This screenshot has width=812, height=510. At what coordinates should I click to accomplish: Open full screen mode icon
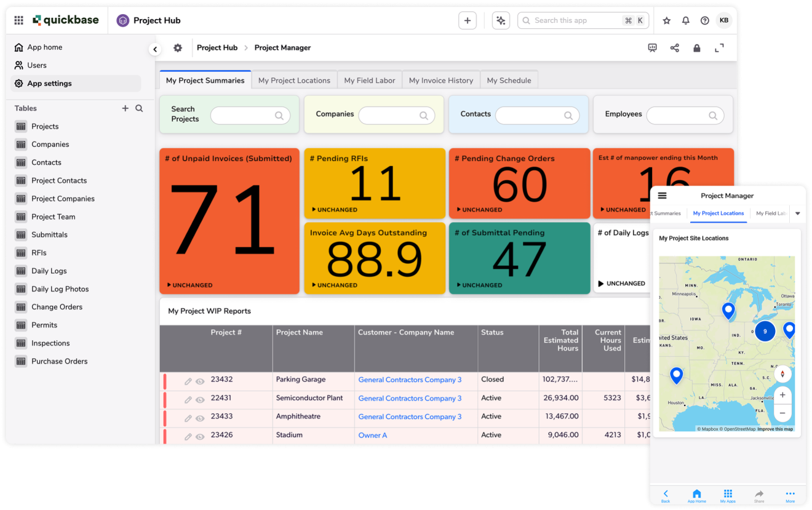pyautogui.click(x=719, y=47)
